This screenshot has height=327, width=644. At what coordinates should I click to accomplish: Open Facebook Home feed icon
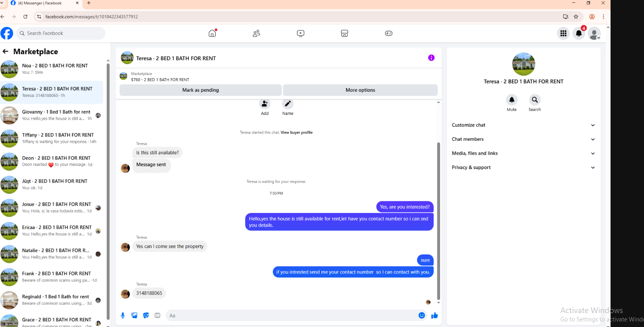(212, 33)
